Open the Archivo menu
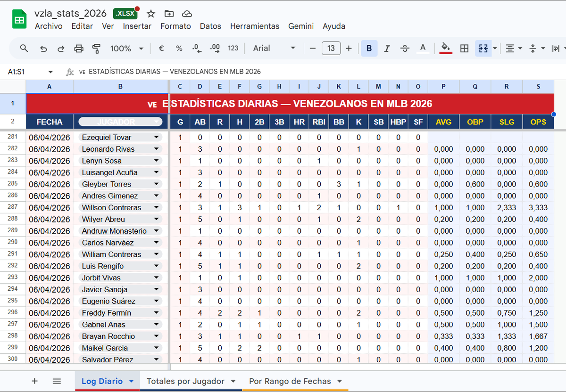This screenshot has height=392, width=566. pos(49,26)
